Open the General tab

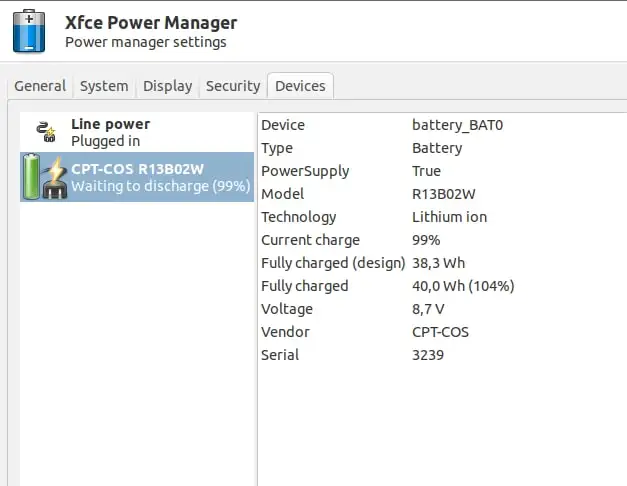tap(40, 86)
